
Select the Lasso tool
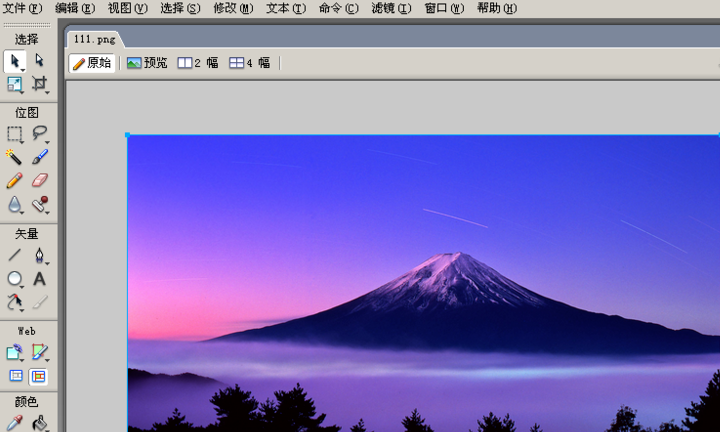(39, 134)
